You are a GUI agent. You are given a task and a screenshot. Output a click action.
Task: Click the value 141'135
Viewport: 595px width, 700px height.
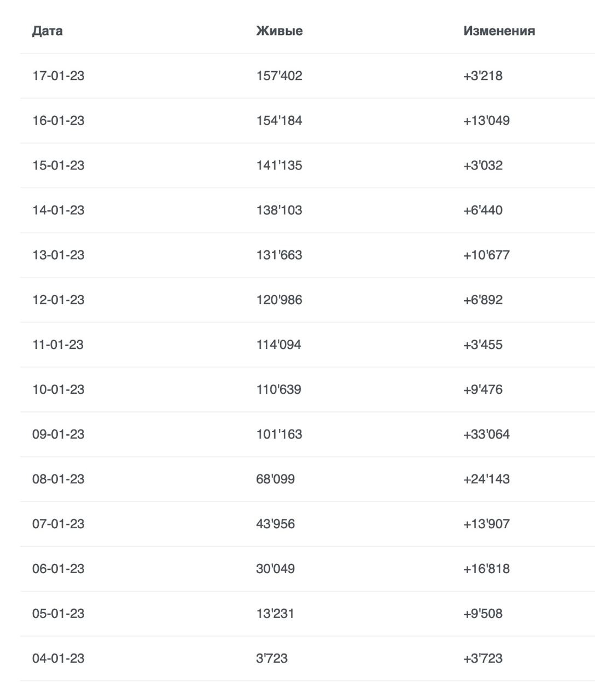tap(279, 165)
